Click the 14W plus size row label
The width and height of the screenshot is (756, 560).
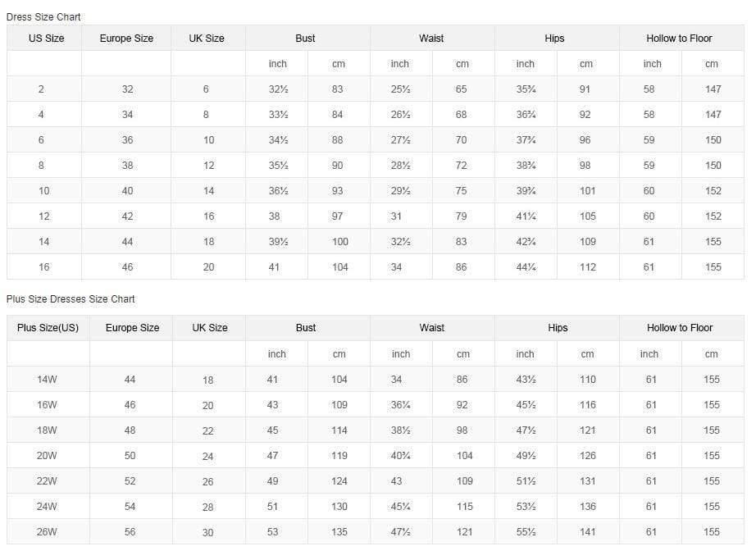(47, 380)
